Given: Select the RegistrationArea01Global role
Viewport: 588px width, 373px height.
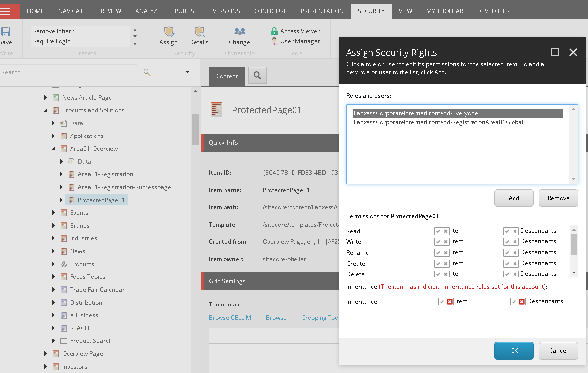Looking at the screenshot, I should (x=439, y=122).
